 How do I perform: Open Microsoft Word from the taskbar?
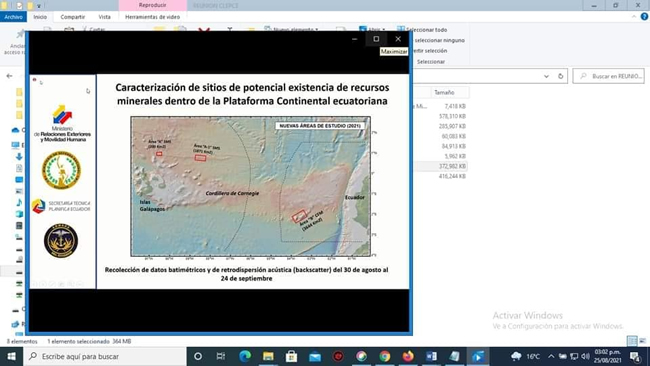pyautogui.click(x=431, y=356)
